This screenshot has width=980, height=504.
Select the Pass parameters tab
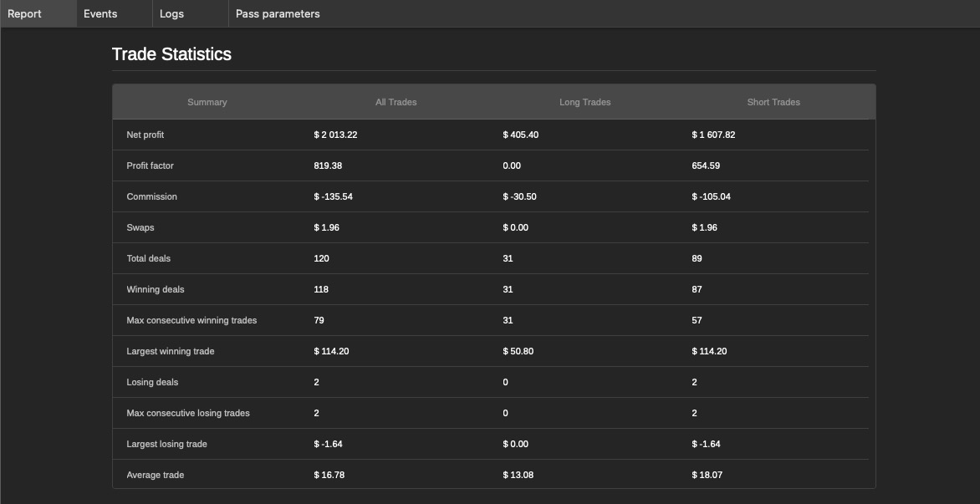[x=278, y=13]
